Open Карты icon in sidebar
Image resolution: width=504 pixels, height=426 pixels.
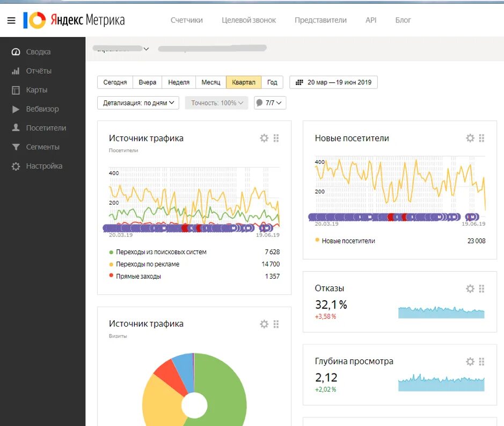point(16,90)
